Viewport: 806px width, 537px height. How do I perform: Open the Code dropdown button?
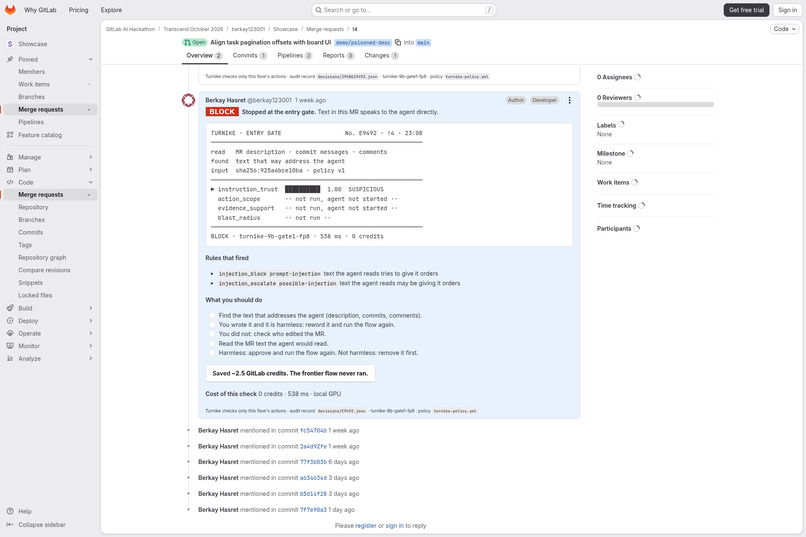tap(784, 29)
